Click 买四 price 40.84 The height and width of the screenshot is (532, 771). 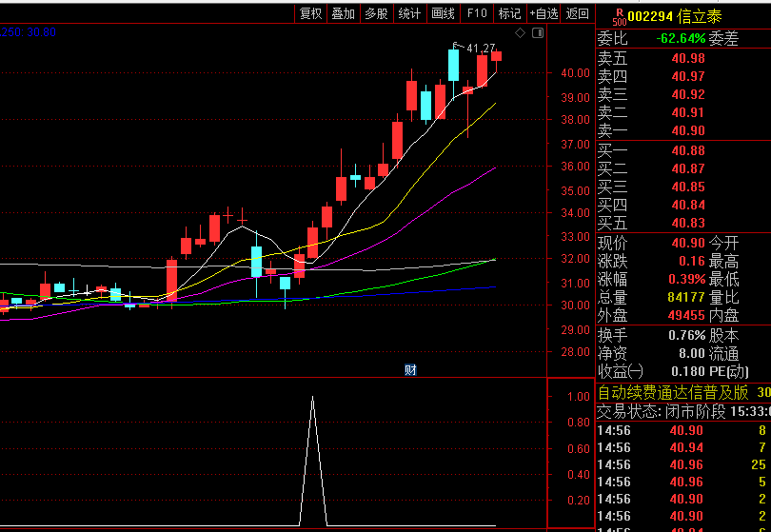tap(688, 205)
